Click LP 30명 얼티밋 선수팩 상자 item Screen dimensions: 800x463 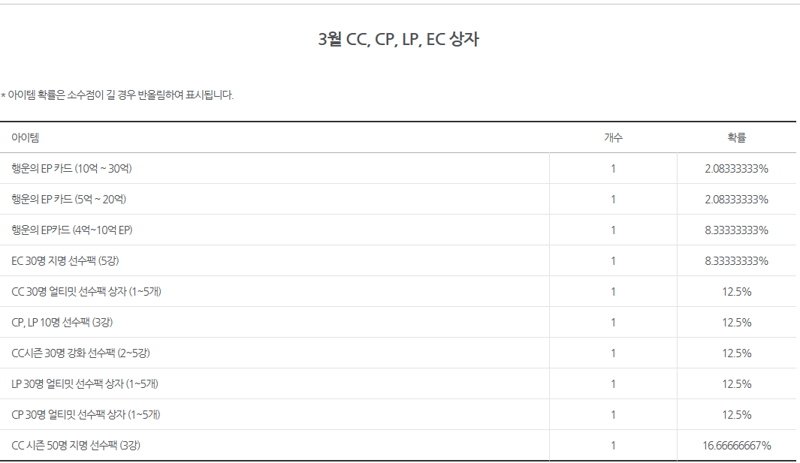point(85,384)
